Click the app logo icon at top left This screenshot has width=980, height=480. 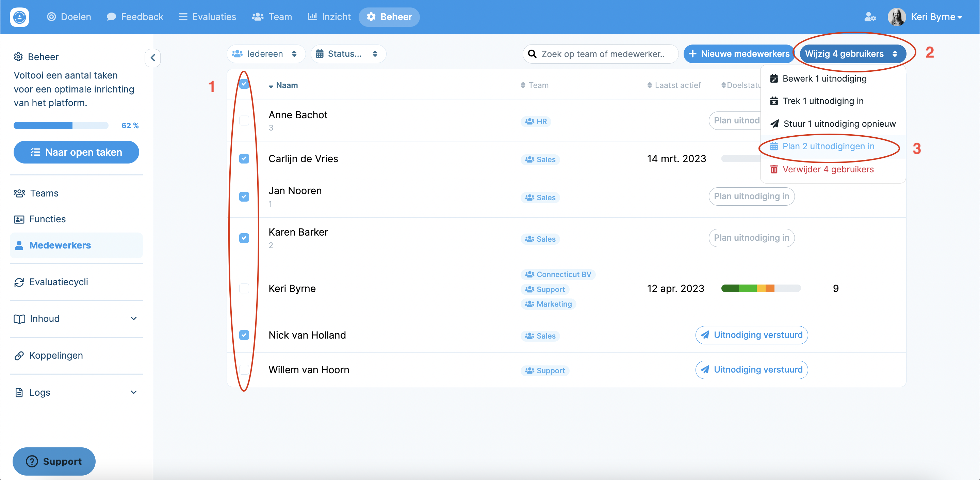click(x=19, y=17)
